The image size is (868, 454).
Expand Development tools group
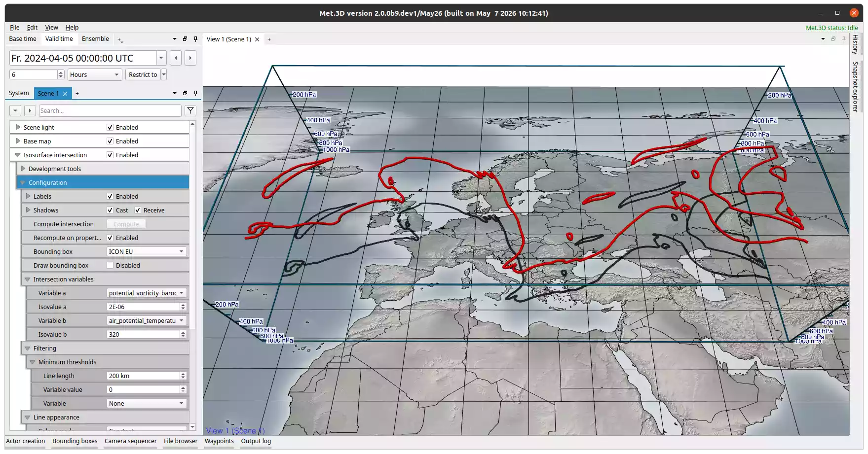pos(23,169)
